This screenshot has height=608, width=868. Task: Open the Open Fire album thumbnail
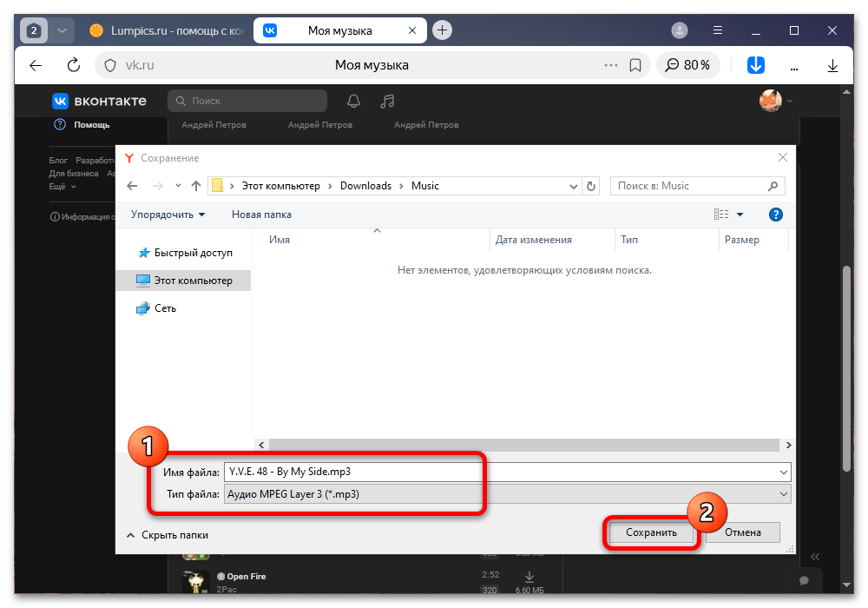click(195, 581)
